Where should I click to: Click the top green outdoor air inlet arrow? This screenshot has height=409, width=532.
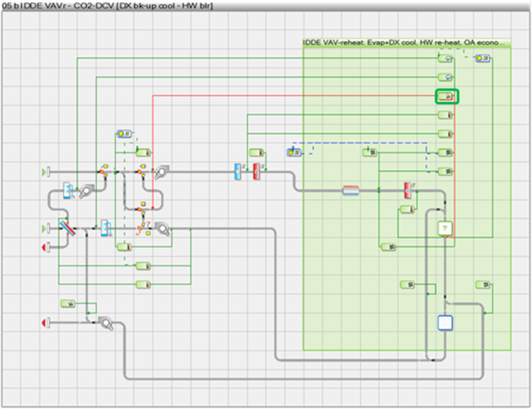(x=46, y=172)
